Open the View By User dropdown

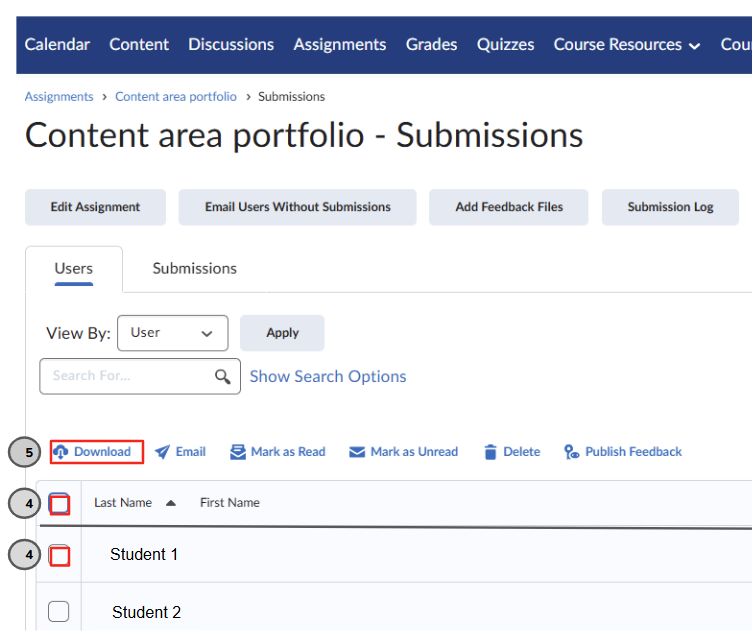(173, 333)
